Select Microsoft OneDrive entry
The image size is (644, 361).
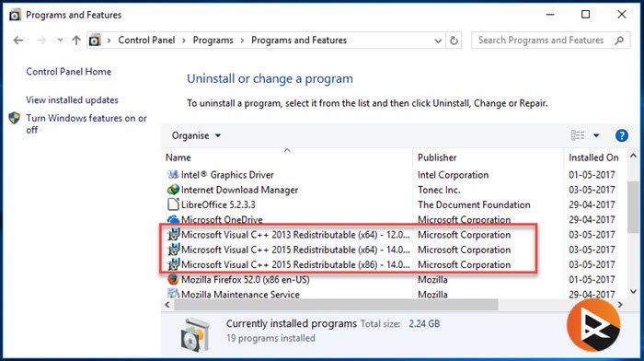(x=222, y=219)
